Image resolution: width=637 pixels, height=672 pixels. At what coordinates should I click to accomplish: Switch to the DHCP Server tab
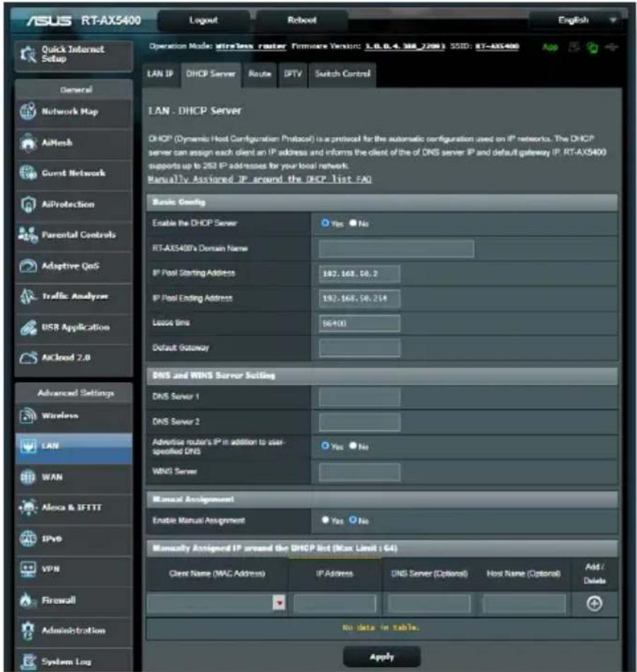point(211,74)
